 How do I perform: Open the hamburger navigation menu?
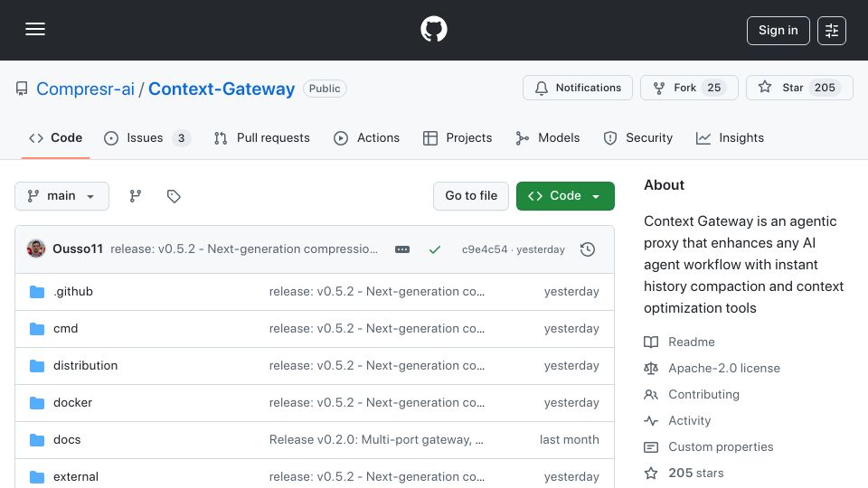[35, 29]
